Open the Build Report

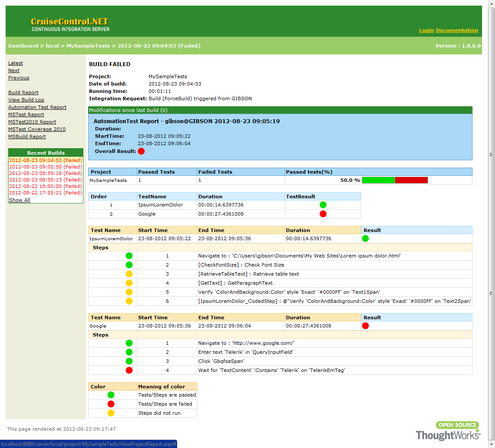(x=23, y=92)
